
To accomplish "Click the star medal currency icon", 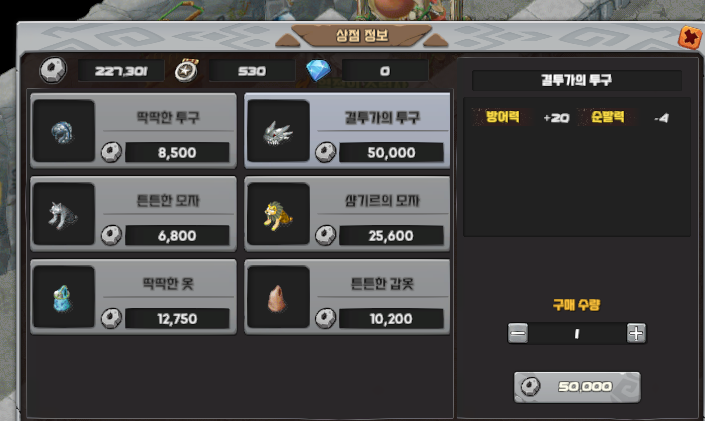I will [x=186, y=71].
